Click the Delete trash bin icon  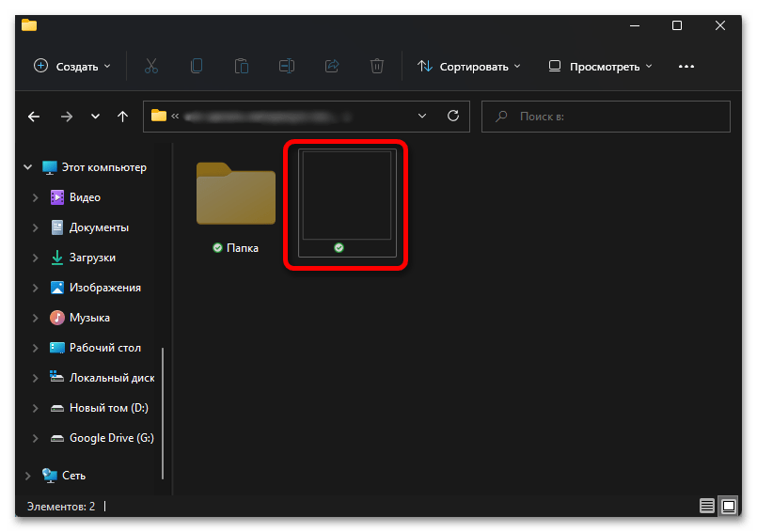point(376,67)
